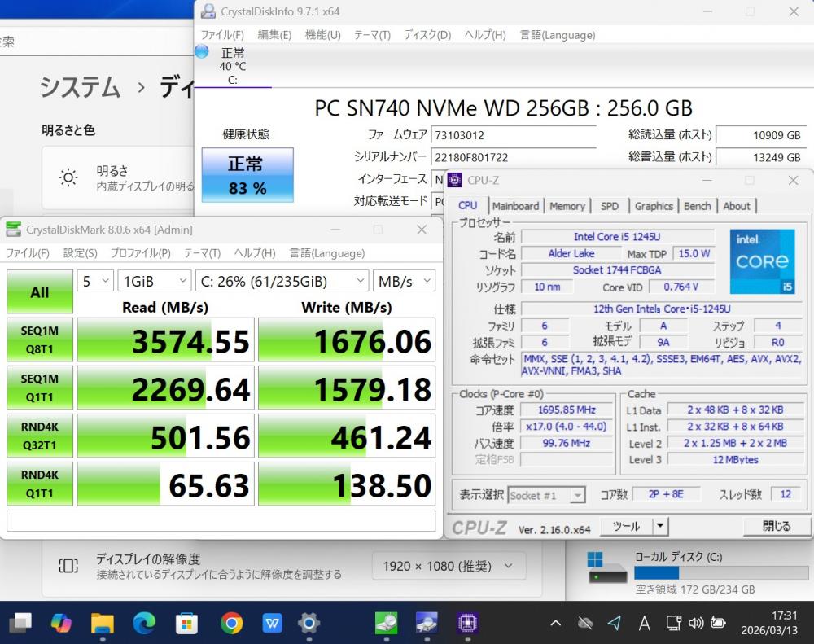Switch to Mainboard tab in CPU-Z

[x=515, y=206]
